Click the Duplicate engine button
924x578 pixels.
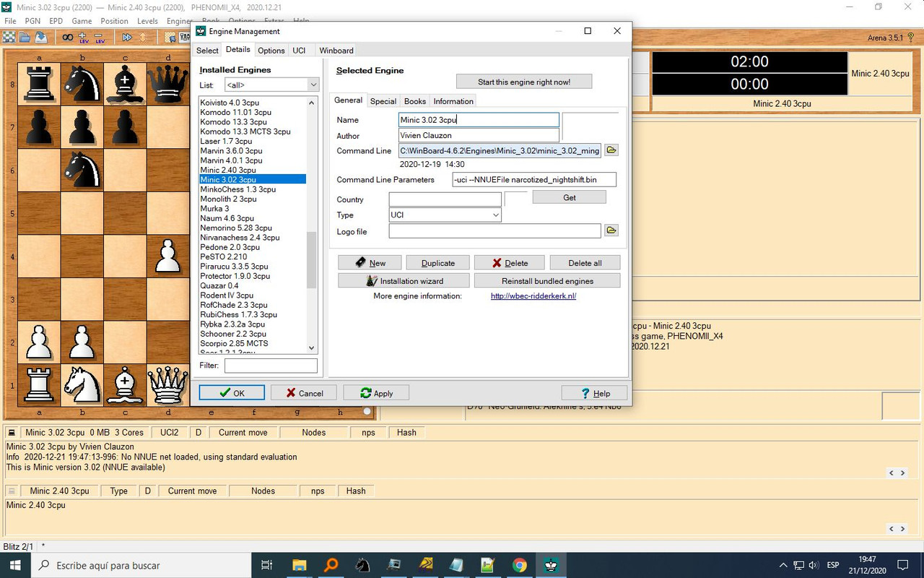[438, 263]
